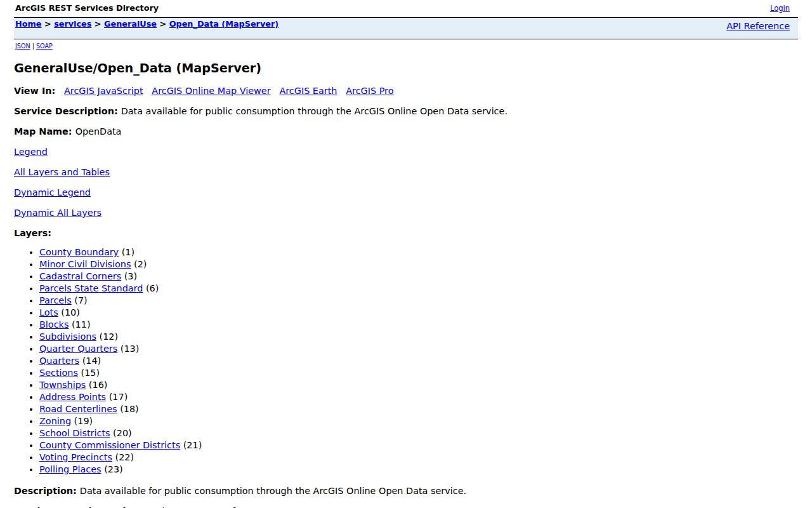Open the Parcels State Standard layer
Image resolution: width=812 pixels, height=508 pixels.
pyautogui.click(x=91, y=288)
